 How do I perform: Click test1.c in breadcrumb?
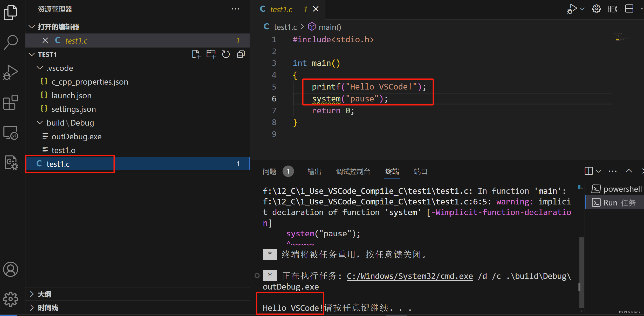[285, 27]
